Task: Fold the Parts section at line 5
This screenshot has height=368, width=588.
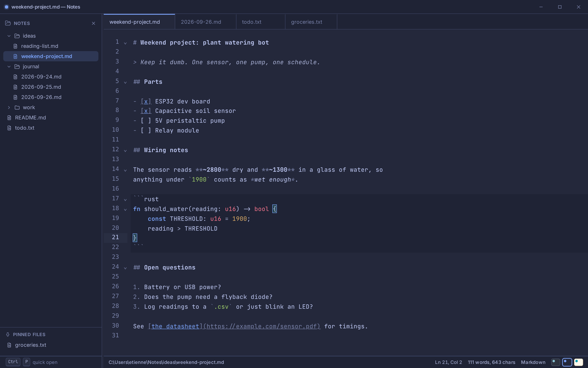Action: [x=125, y=82]
